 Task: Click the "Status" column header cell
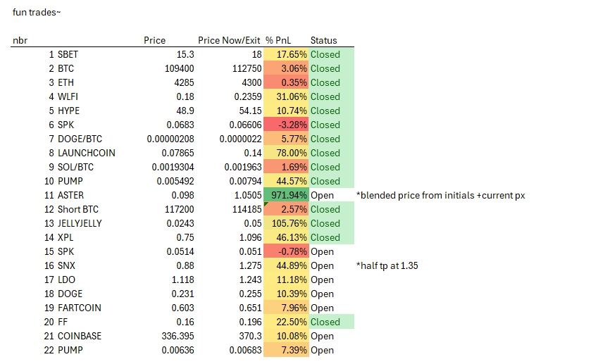pos(324,40)
